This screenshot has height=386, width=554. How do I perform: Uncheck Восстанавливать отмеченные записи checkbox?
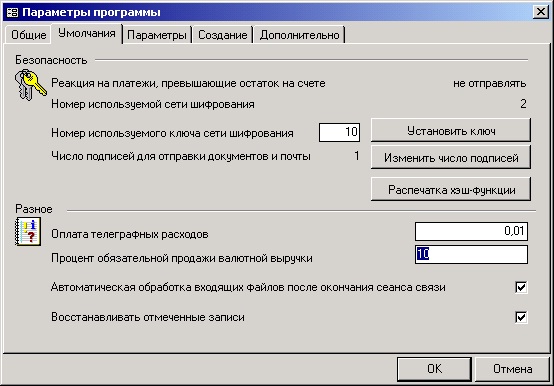(x=521, y=317)
